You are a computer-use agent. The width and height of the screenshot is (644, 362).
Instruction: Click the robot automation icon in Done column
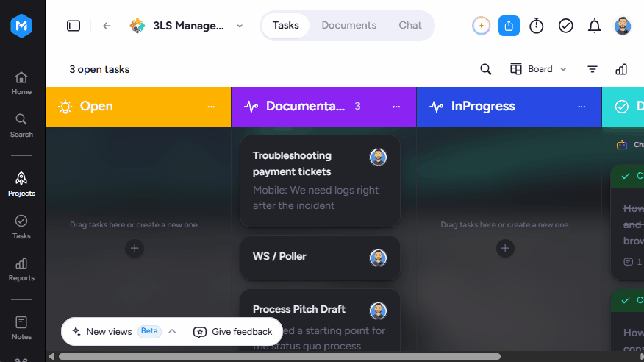(622, 145)
